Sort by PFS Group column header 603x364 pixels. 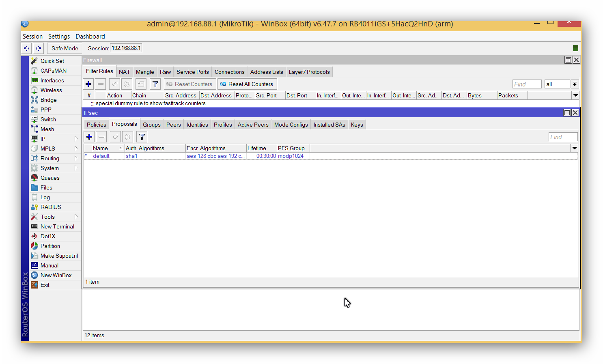[x=293, y=148]
